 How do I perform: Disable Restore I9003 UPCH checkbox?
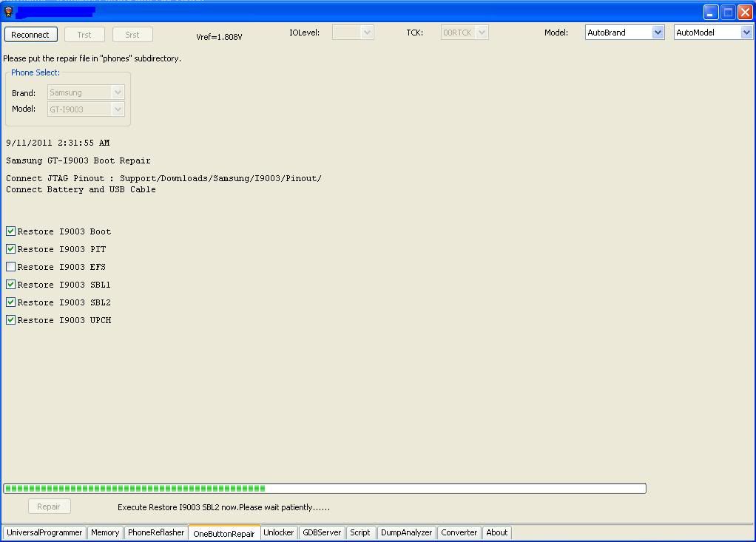click(x=10, y=320)
